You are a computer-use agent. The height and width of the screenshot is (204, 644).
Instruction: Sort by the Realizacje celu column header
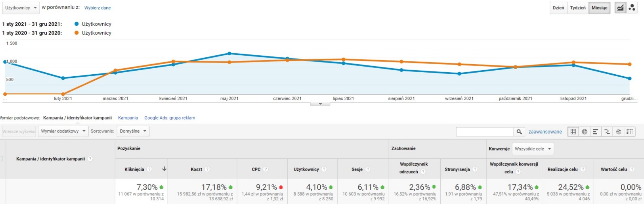563,169
